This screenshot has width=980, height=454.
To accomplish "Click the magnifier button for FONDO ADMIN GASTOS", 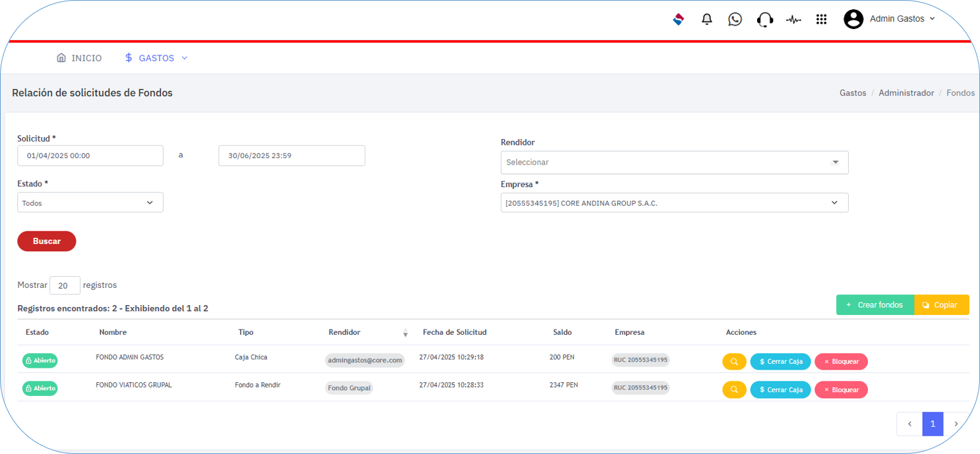I will (734, 362).
